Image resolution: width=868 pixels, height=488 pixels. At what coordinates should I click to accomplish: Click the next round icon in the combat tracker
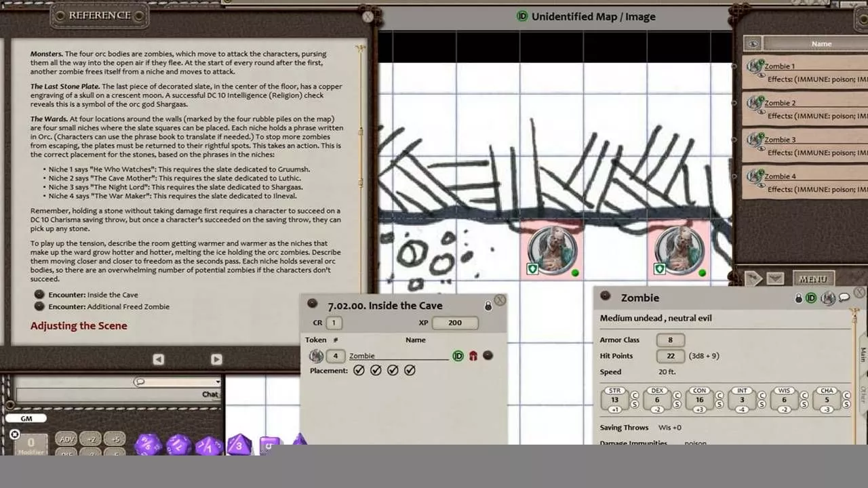coord(775,278)
